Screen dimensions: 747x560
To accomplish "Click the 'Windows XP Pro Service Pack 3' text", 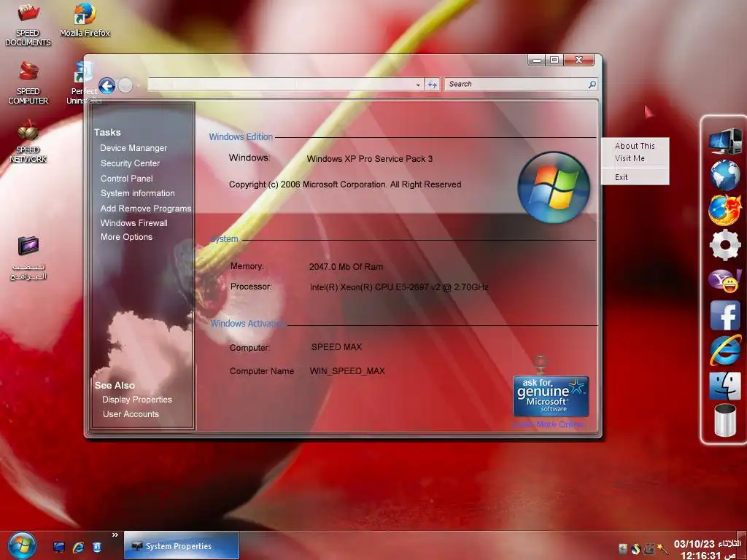I will point(370,159).
